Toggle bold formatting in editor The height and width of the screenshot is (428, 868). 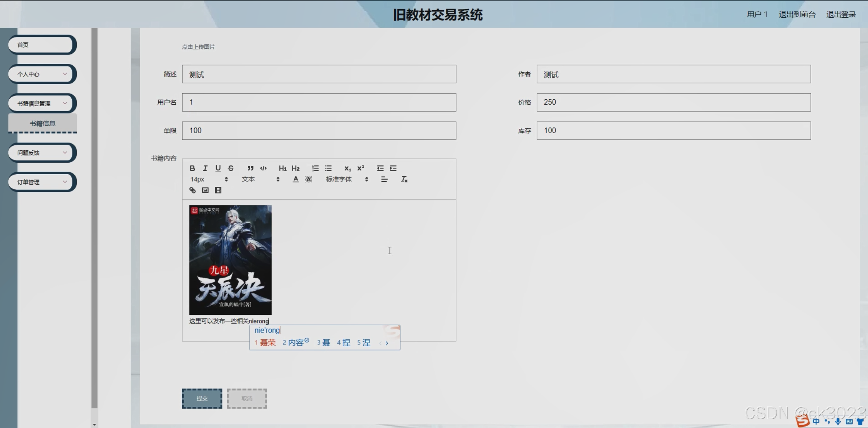[x=193, y=168]
